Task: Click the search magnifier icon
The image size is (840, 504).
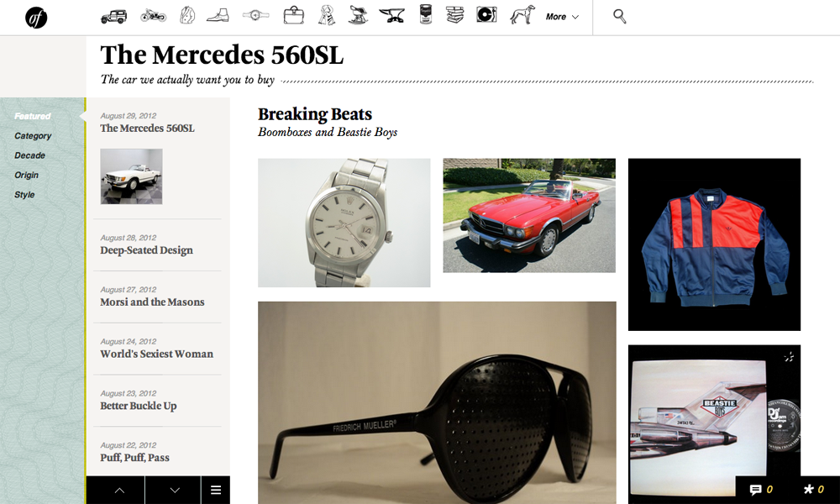Action: point(620,16)
